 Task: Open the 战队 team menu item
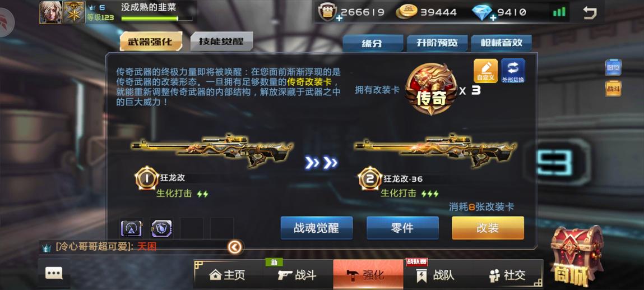(435, 275)
